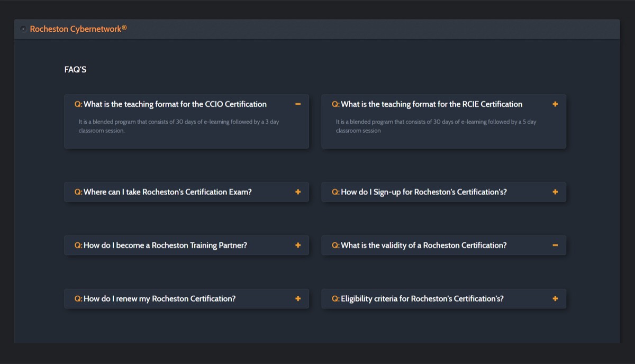Click the RCIE answer mentioning 5 day classroom session
635x364 pixels.
pyautogui.click(x=436, y=126)
